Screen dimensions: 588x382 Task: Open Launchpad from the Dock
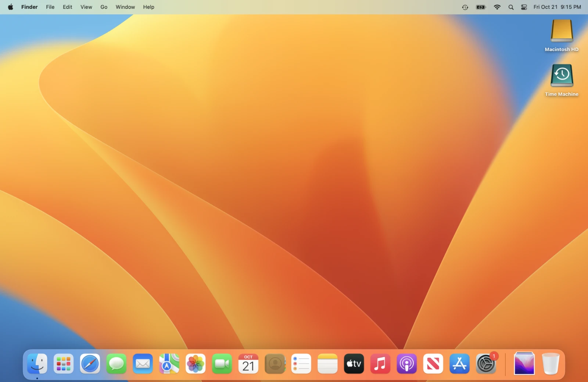coord(63,364)
